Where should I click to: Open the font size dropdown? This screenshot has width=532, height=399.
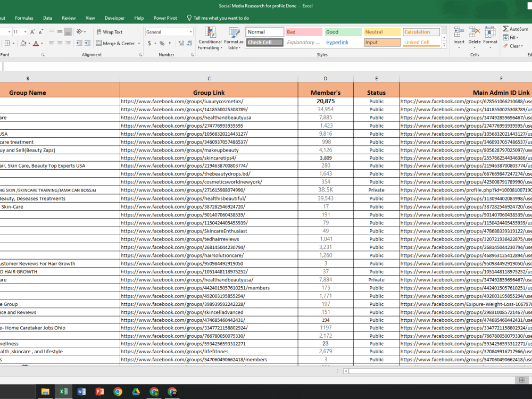(25, 32)
